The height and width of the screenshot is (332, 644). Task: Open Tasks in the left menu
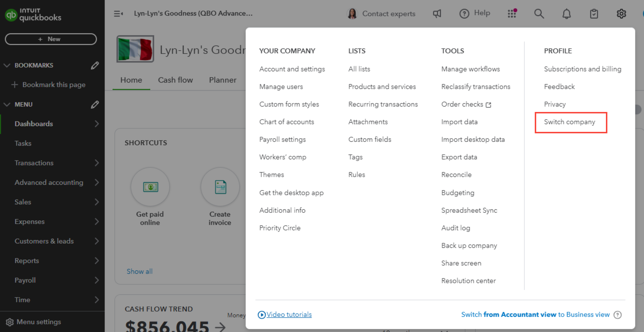pyautogui.click(x=23, y=143)
